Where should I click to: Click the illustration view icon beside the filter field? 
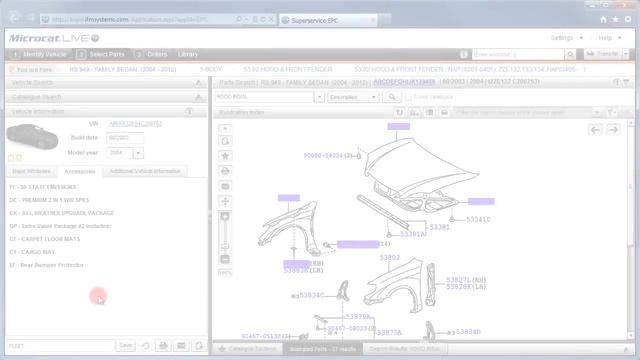(444, 112)
